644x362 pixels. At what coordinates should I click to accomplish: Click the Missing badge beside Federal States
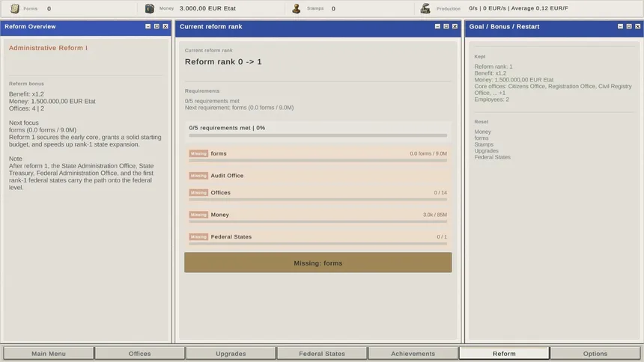pyautogui.click(x=198, y=237)
